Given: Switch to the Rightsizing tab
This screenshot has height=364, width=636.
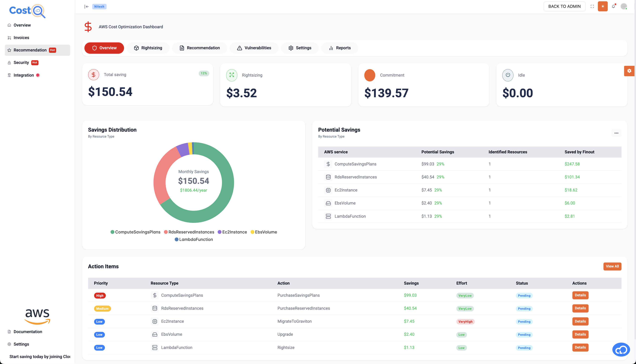Looking at the screenshot, I should coord(148,48).
